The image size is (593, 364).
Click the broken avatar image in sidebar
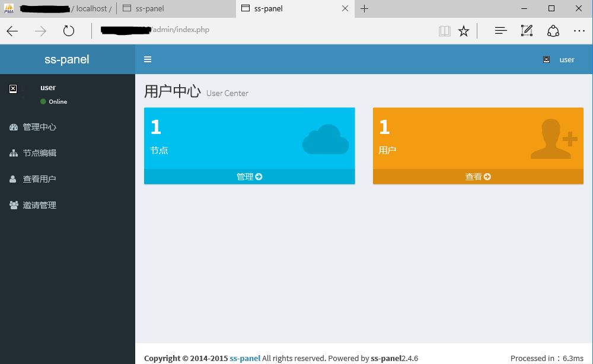13,89
